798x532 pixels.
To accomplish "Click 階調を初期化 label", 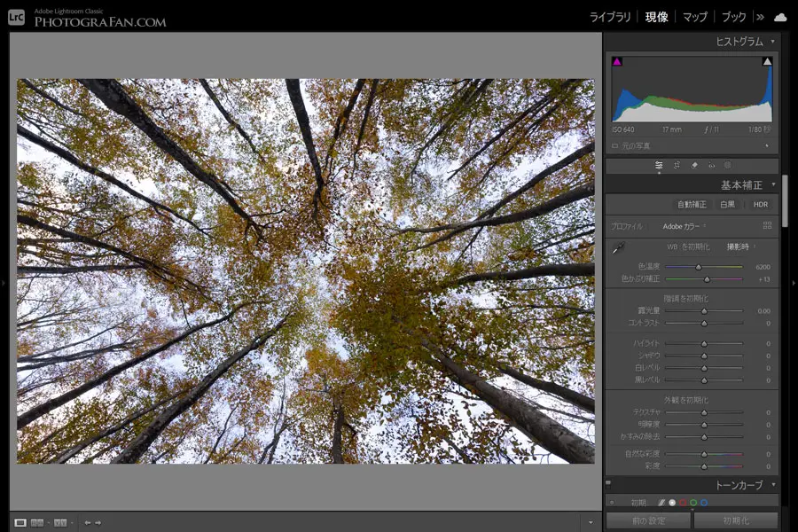I will coord(686,298).
